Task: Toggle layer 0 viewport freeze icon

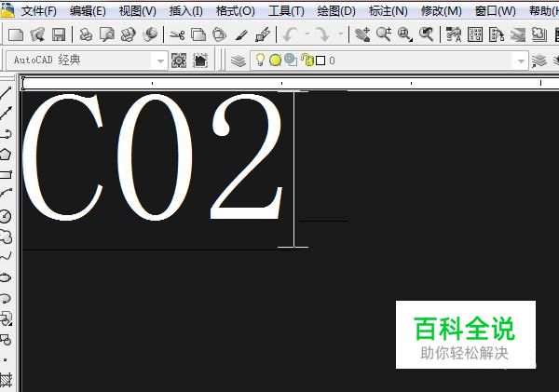Action: tap(291, 60)
